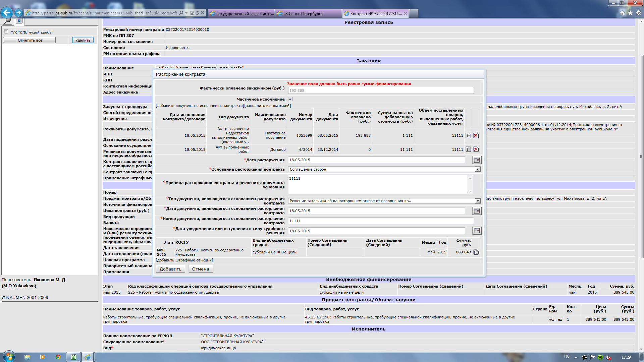
Task: Edit the document row numbered 1053699
Action: point(468,135)
